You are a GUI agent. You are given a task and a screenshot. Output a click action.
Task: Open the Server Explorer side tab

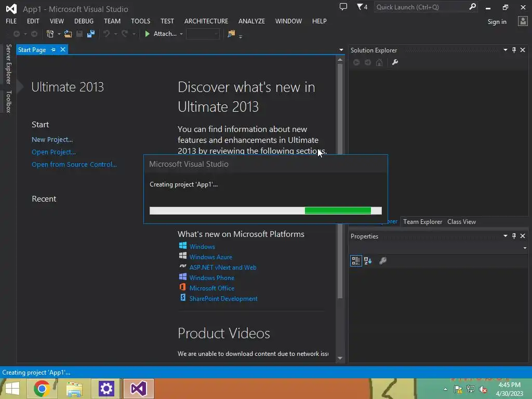pyautogui.click(x=8, y=64)
